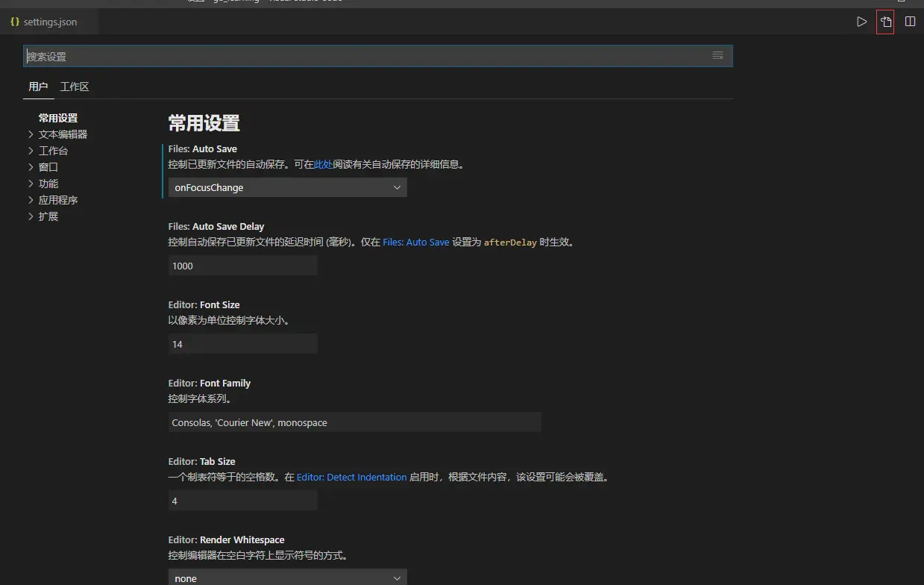Switch to the 工作区 tab
This screenshot has height=585, width=924.
75,86
